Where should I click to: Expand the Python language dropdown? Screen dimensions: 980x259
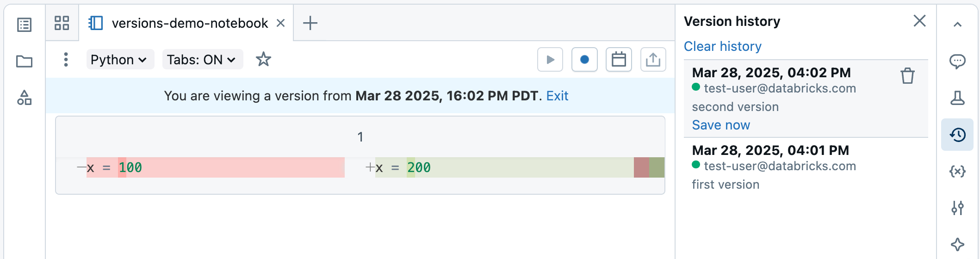tap(120, 60)
